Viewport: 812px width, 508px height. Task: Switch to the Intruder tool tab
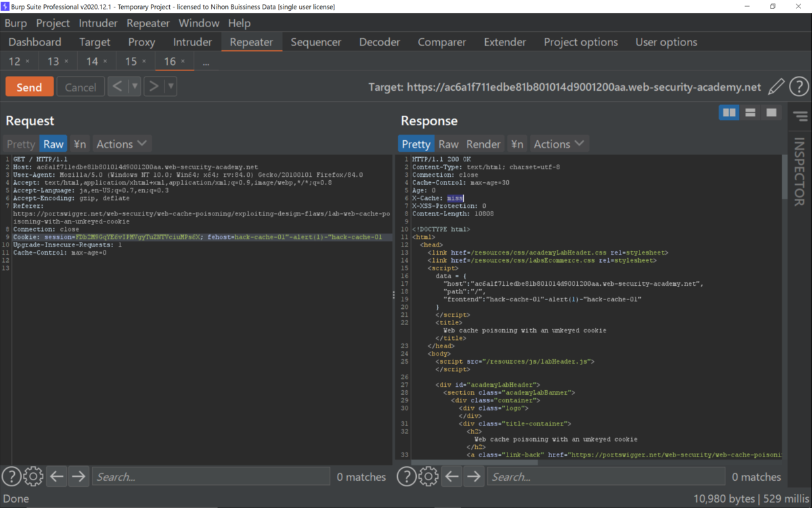[x=192, y=42]
